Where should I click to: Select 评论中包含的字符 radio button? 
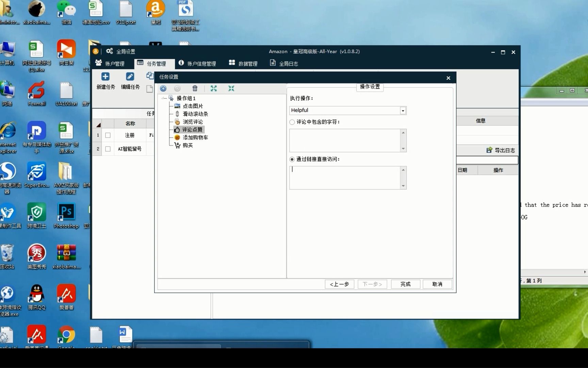pyautogui.click(x=292, y=122)
